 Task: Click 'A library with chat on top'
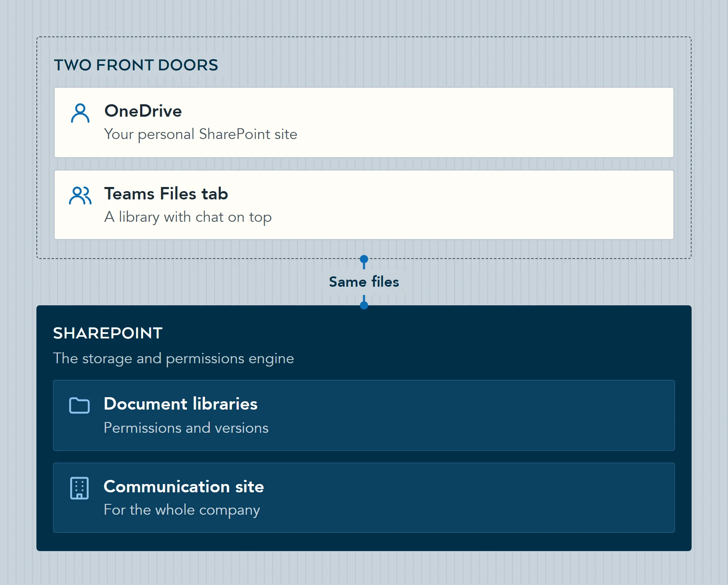tap(188, 217)
